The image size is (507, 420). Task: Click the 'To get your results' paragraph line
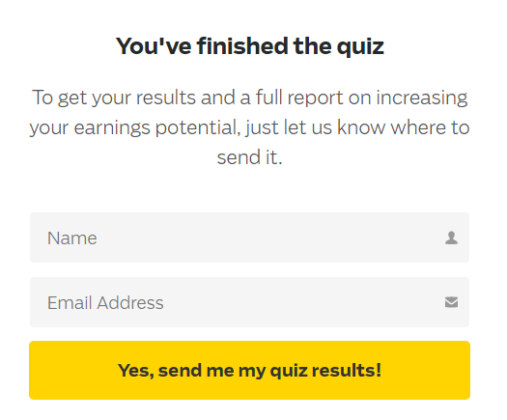249,98
